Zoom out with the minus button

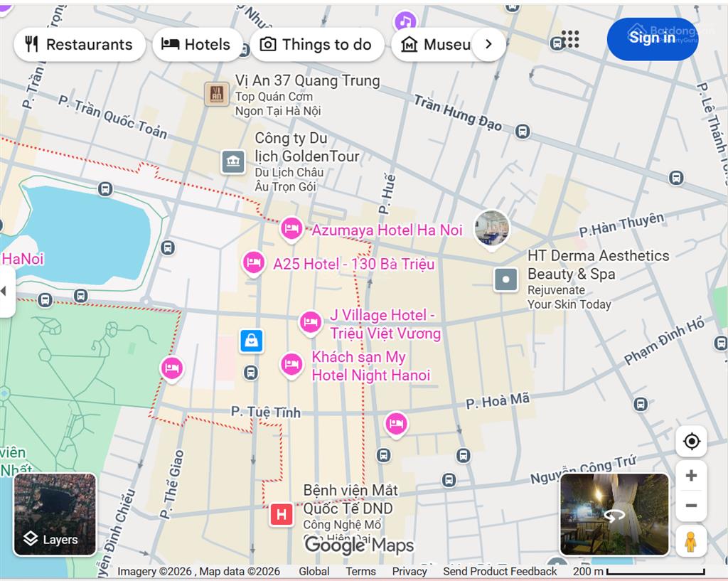pos(691,506)
